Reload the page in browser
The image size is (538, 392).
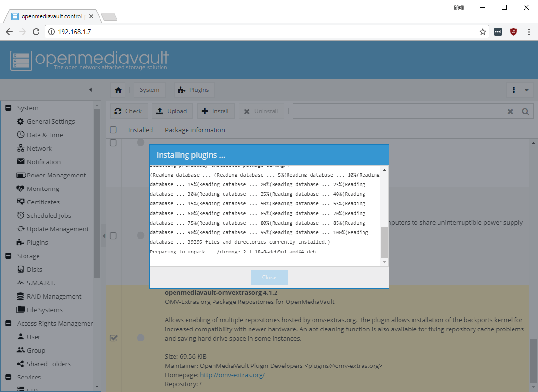click(36, 32)
